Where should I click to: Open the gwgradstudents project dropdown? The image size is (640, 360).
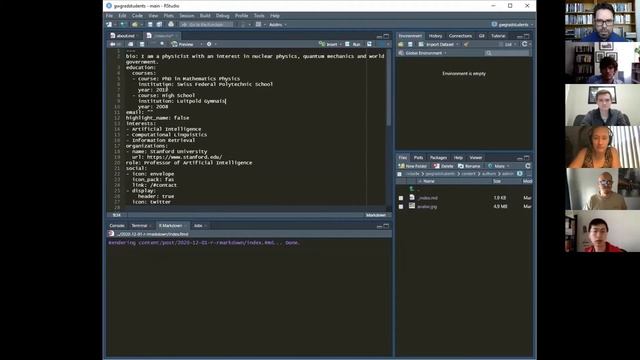(x=513, y=24)
